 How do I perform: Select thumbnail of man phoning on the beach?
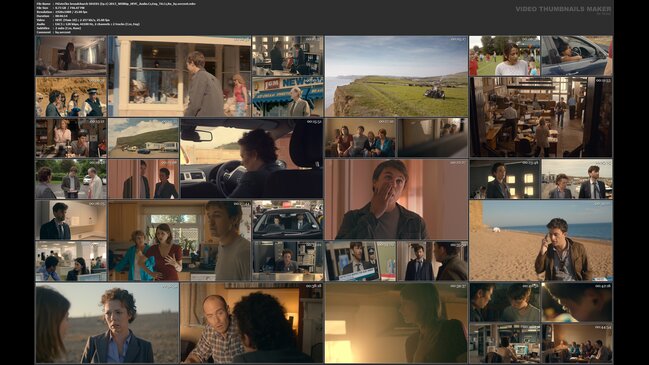pyautogui.click(x=541, y=240)
